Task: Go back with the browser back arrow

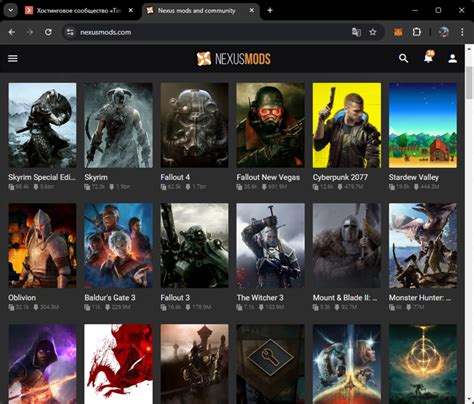Action: [x=12, y=32]
